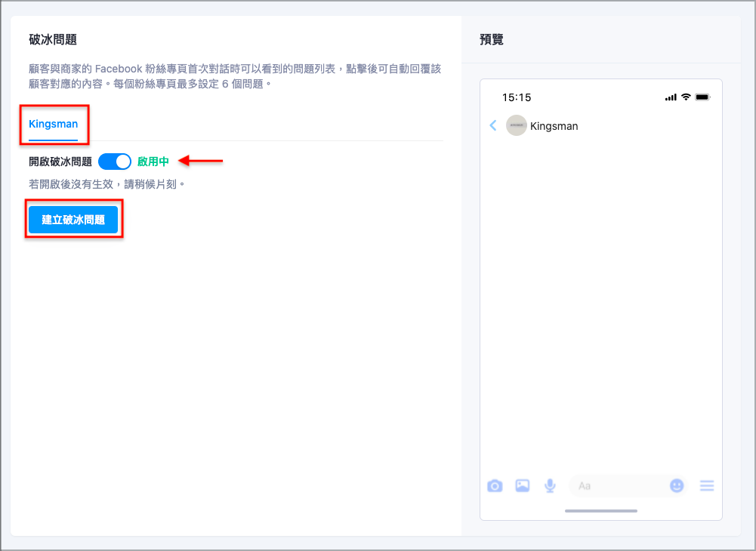756x551 pixels.
Task: Click the battery icon in phone status bar
Action: (x=702, y=97)
